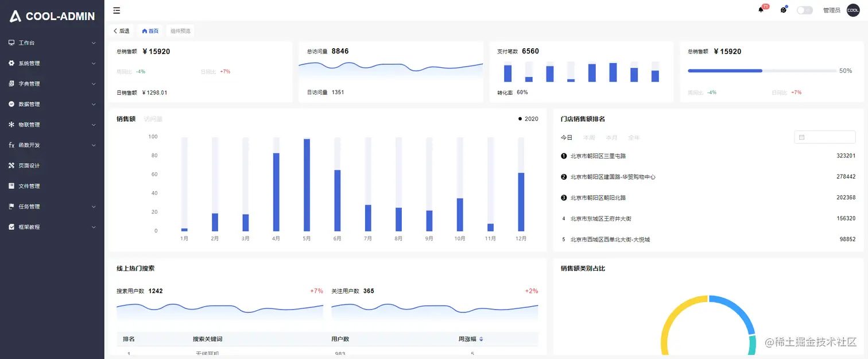The height and width of the screenshot is (359, 868).
Task: Open the COOL user avatar
Action: click(x=853, y=10)
